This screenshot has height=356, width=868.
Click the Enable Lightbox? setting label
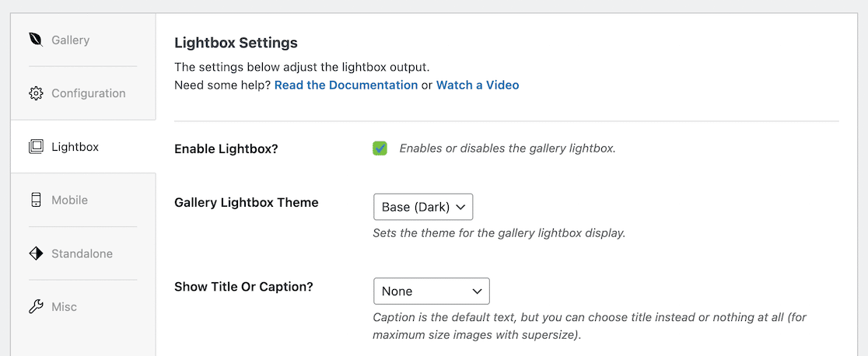(x=226, y=148)
